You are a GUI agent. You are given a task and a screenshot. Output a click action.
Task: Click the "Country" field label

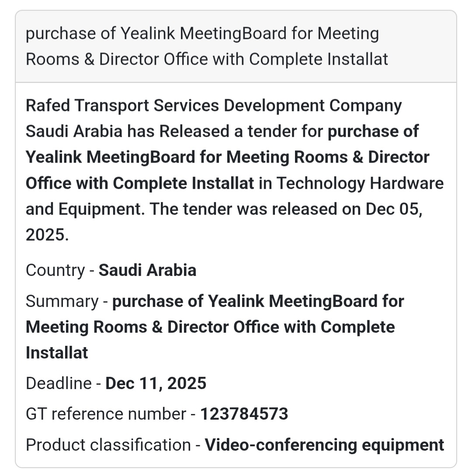(55, 270)
